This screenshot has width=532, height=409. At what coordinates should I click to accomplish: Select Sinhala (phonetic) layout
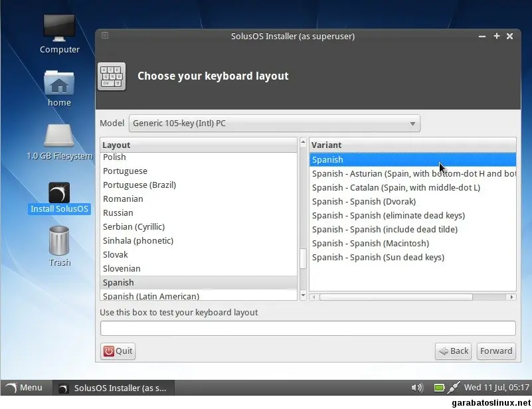pos(199,240)
